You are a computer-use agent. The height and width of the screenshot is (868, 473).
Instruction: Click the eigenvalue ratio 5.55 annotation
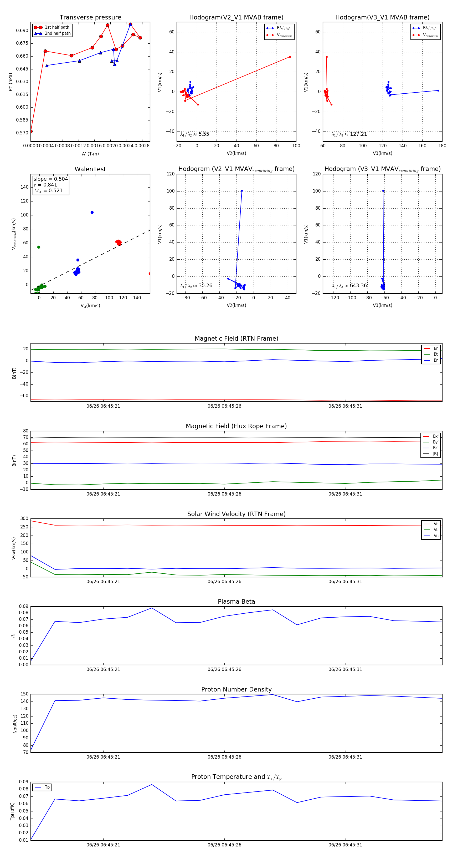click(x=194, y=134)
